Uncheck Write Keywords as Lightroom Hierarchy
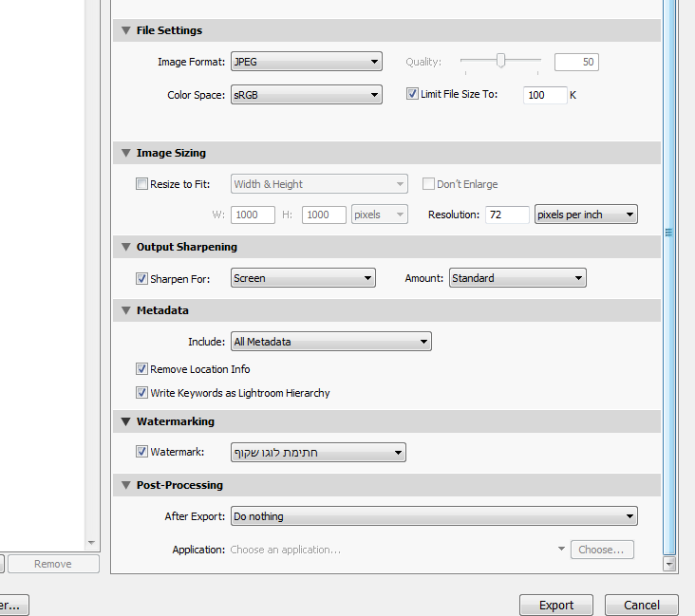 pyautogui.click(x=141, y=392)
